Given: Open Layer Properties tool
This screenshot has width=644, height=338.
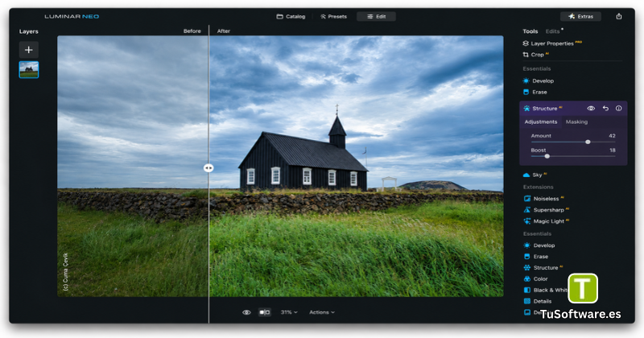Looking at the screenshot, I should (x=552, y=43).
